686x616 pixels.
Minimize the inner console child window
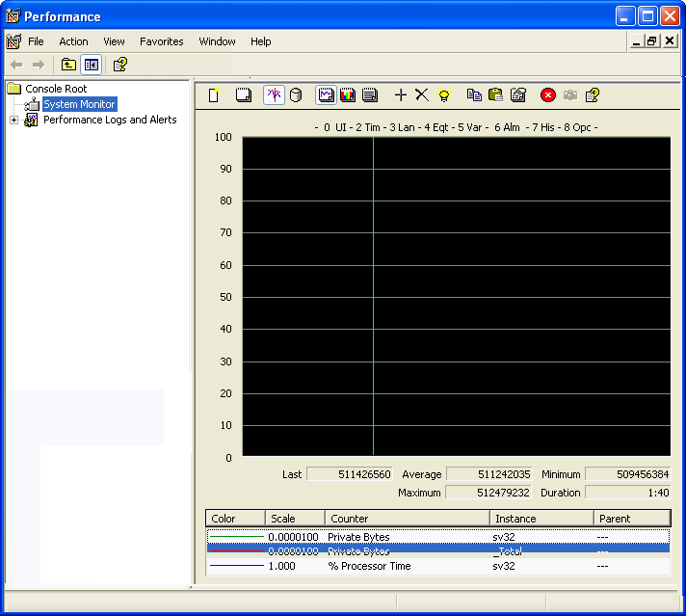coord(637,41)
